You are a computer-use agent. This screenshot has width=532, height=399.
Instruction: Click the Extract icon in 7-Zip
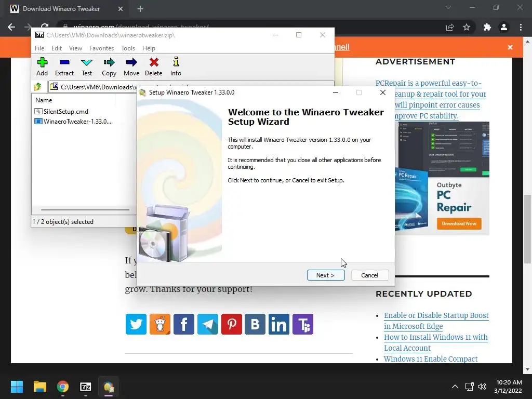click(x=64, y=66)
